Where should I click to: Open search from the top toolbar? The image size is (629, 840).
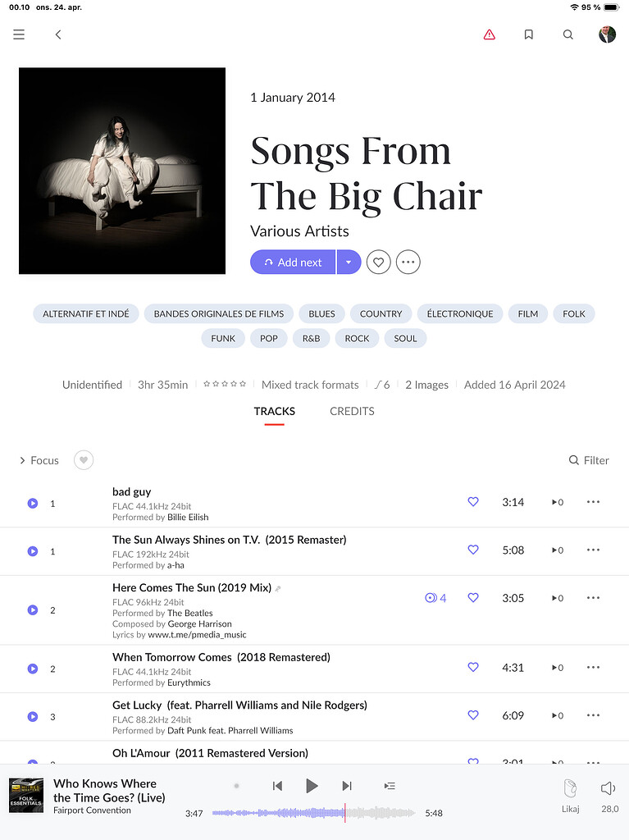(x=567, y=34)
